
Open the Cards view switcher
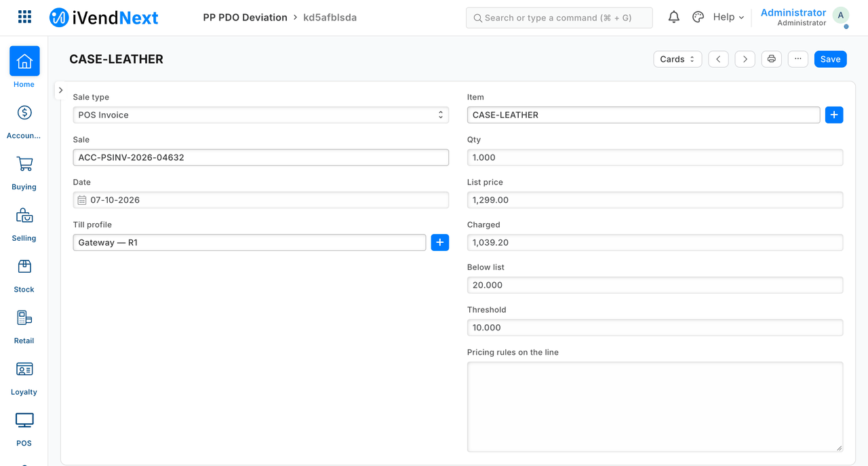pyautogui.click(x=677, y=59)
